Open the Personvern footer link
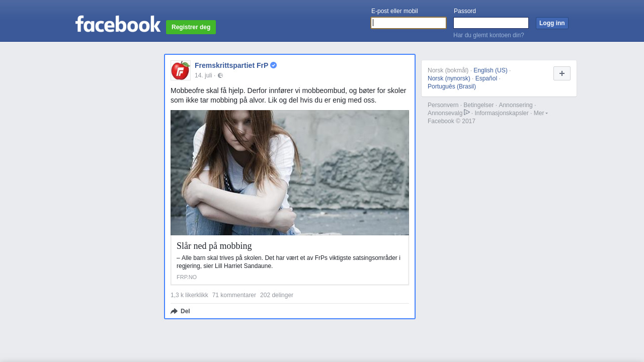This screenshot has height=362, width=644. click(443, 105)
